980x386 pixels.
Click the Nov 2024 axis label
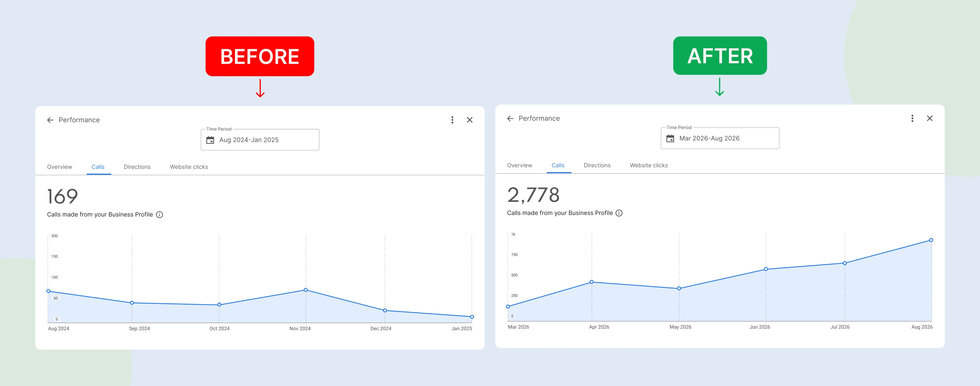pos(300,329)
